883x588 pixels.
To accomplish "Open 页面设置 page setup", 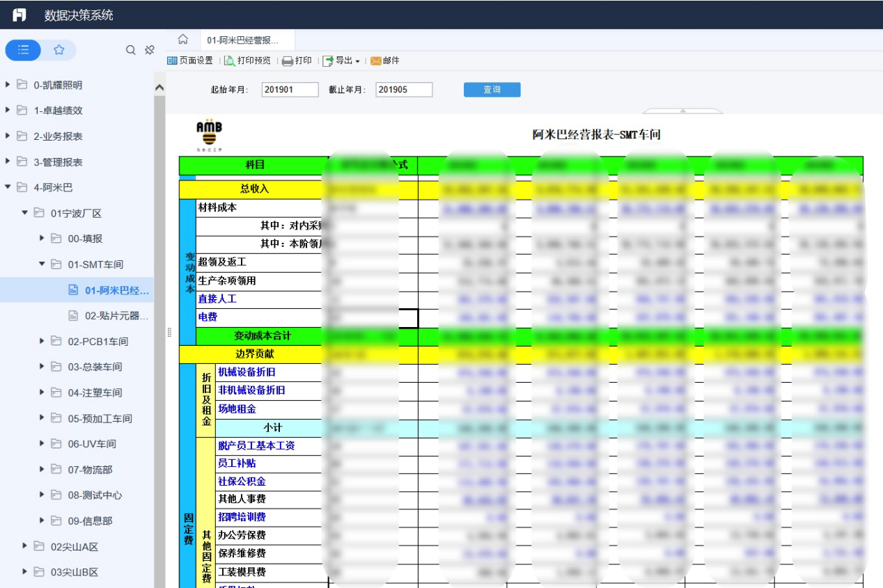I will 190,61.
